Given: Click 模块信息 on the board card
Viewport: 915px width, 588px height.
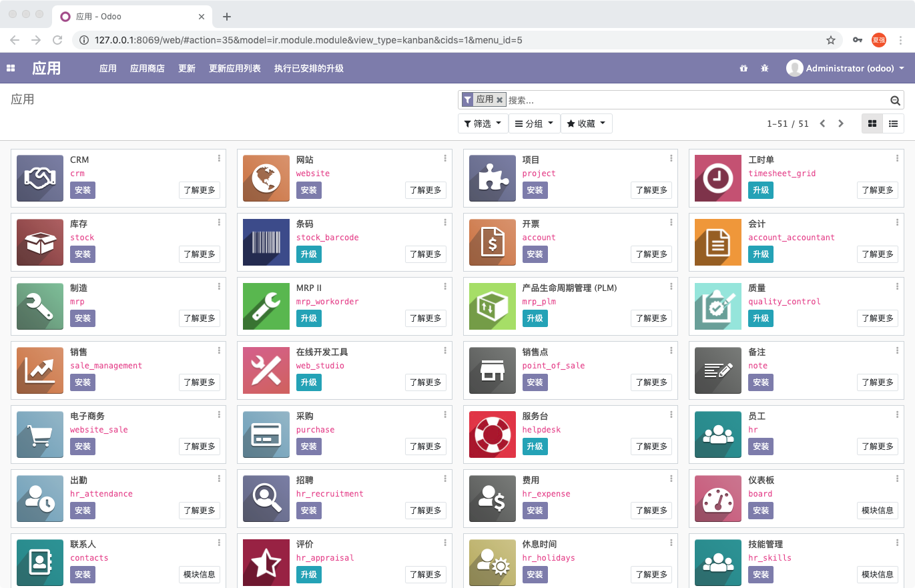Looking at the screenshot, I should (878, 511).
